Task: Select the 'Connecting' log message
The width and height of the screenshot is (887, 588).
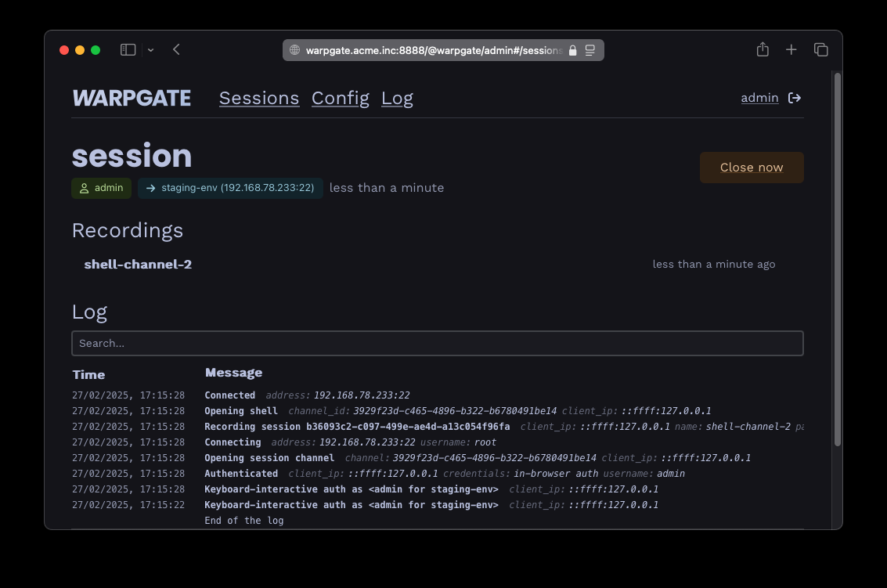Action: tap(233, 442)
